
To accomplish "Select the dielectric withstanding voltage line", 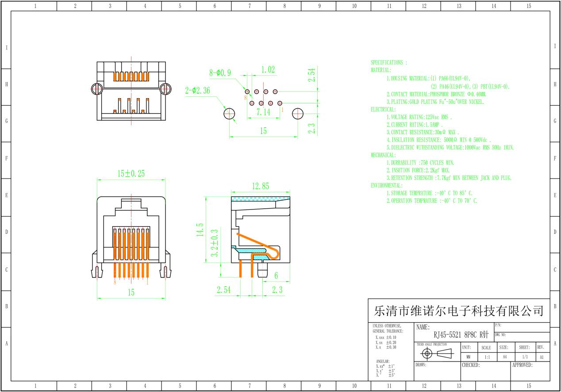I will (450, 147).
